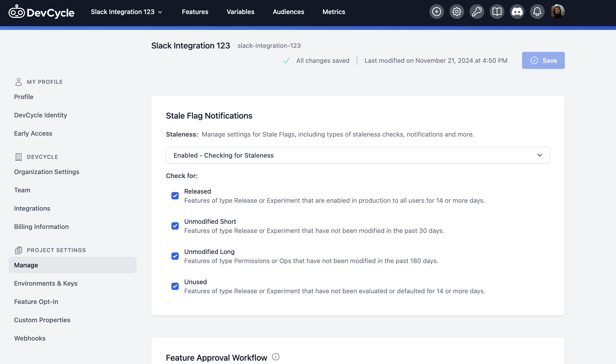Open the notifications bell icon
This screenshot has width=616, height=364.
pos(537,11)
